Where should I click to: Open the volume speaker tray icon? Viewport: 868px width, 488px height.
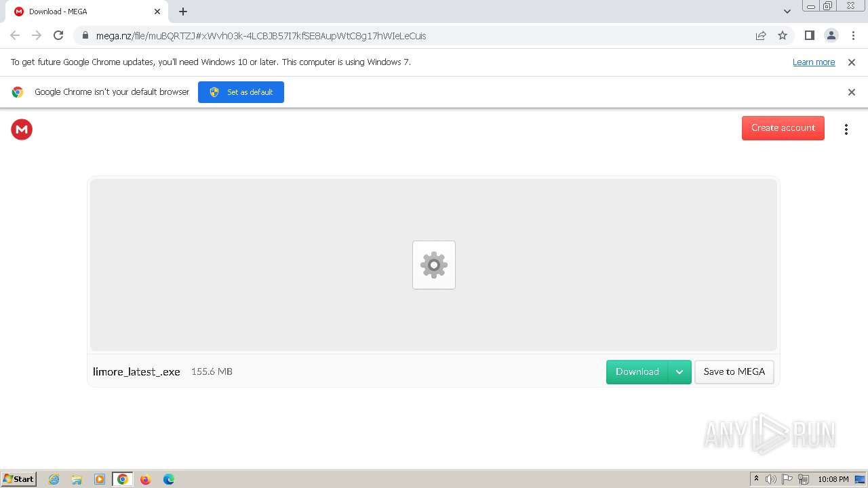771,479
